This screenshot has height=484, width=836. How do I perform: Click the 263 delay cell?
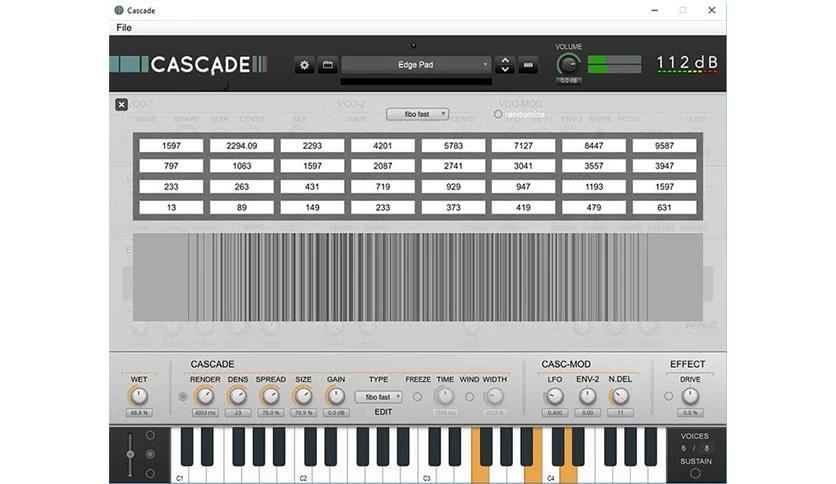[242, 187]
